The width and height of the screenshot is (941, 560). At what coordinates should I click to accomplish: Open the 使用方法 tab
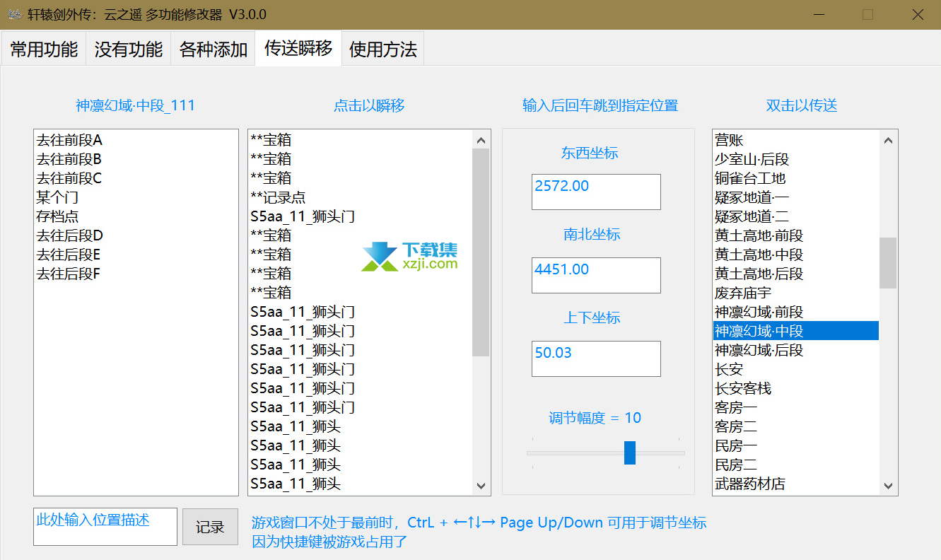click(x=383, y=49)
